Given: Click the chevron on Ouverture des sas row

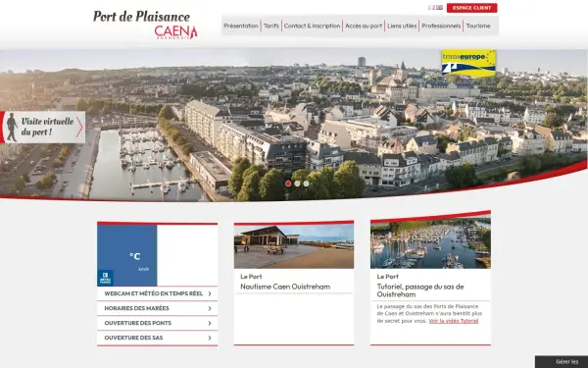Looking at the screenshot, I should (210, 338).
